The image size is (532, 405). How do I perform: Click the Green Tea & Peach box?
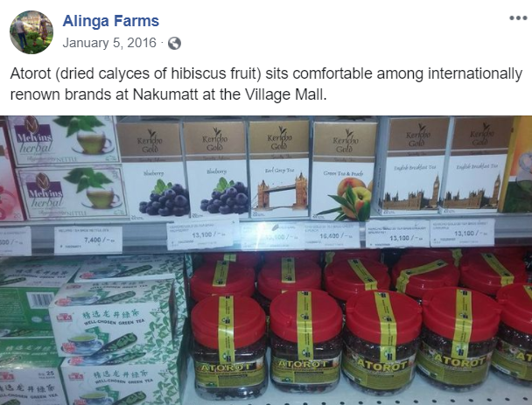[x=344, y=171]
